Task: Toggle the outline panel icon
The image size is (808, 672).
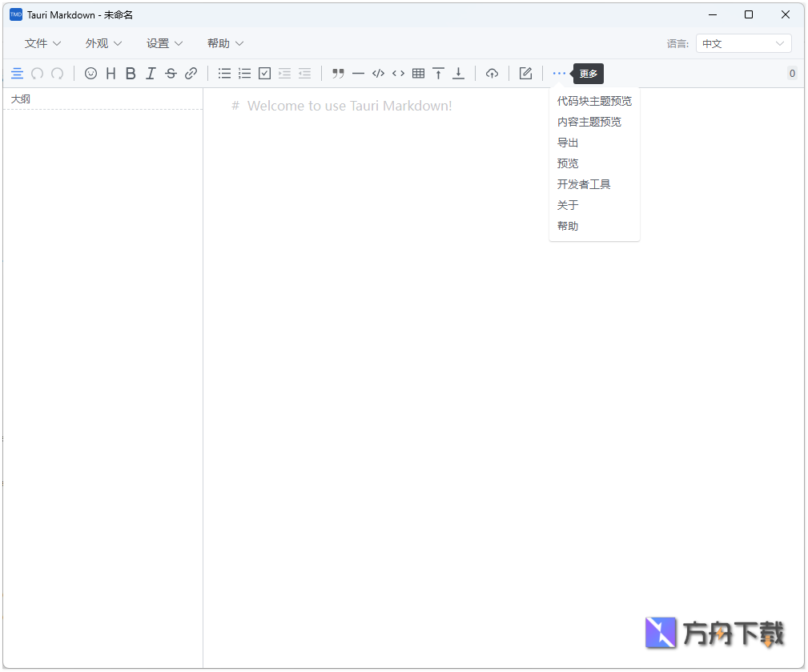Action: [17, 74]
